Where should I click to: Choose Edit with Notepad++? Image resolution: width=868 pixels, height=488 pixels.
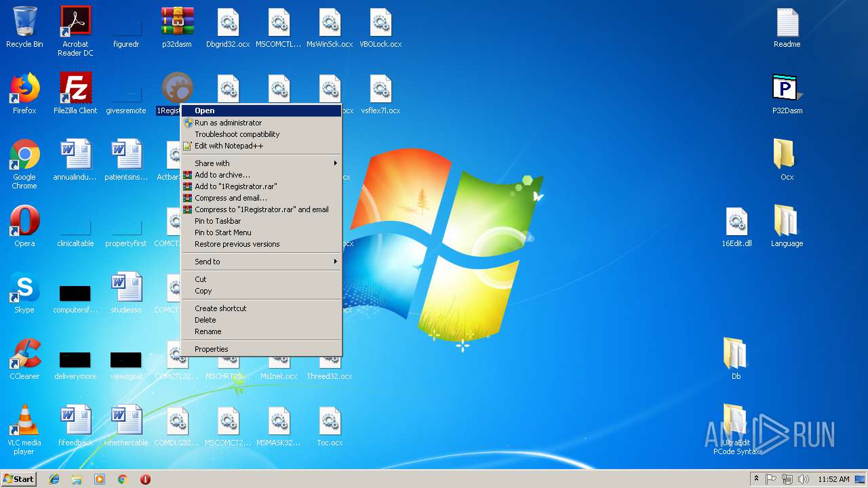[x=262, y=146]
